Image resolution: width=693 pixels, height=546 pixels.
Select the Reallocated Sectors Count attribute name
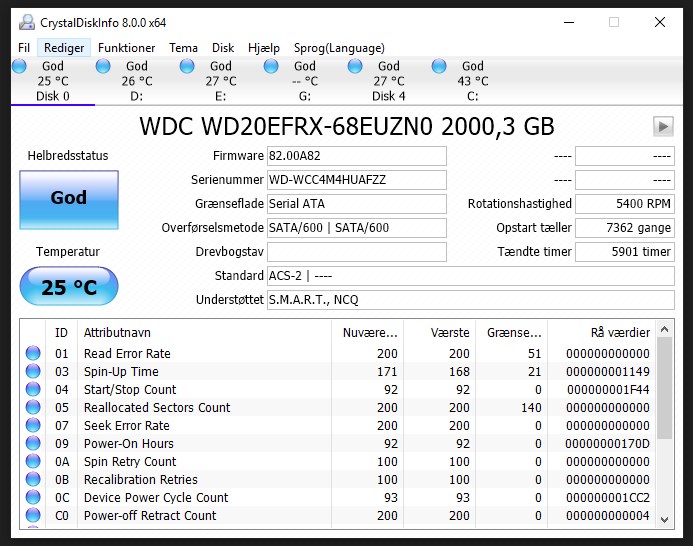click(157, 407)
